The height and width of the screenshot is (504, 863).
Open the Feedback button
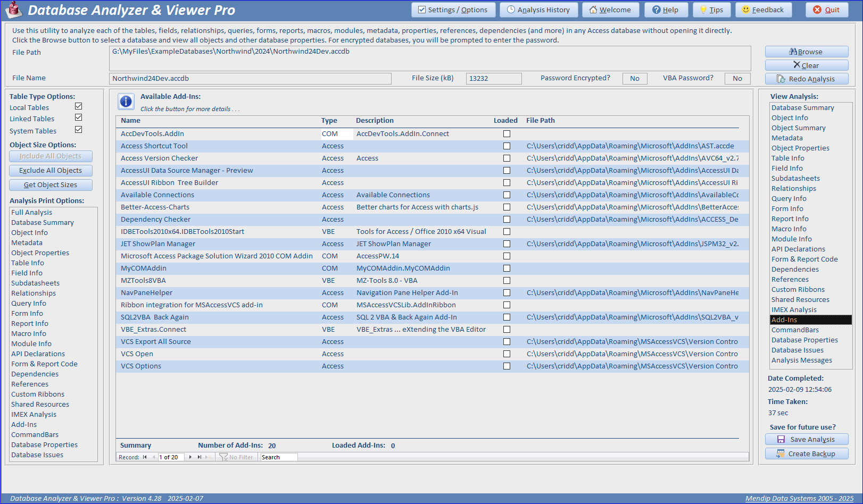pyautogui.click(x=763, y=10)
